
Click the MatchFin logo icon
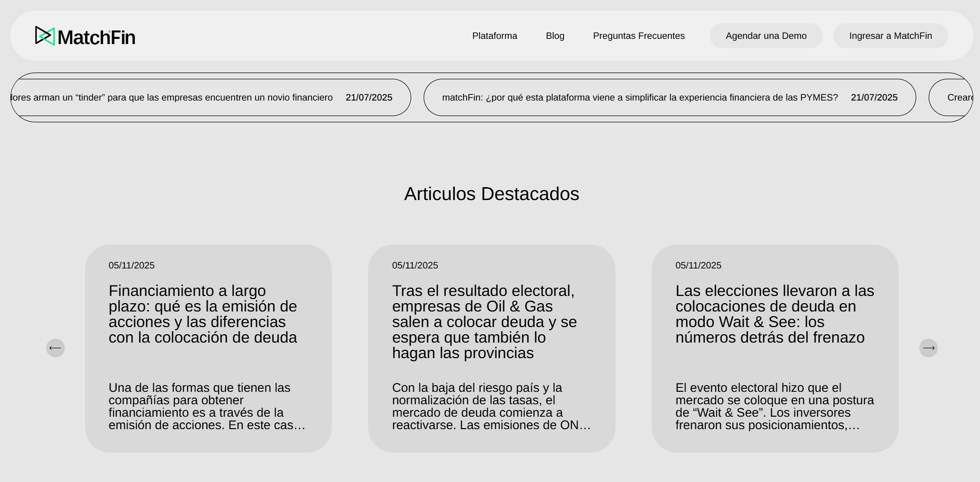pos(45,36)
